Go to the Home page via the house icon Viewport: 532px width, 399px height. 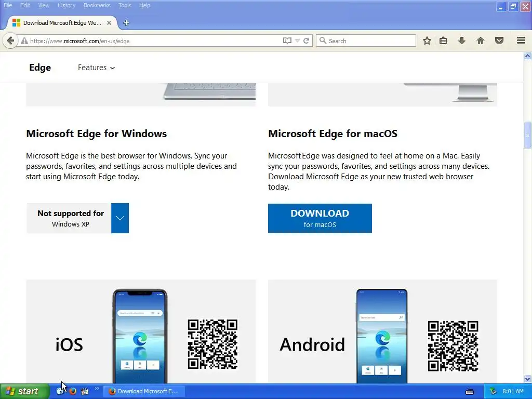pos(481,41)
